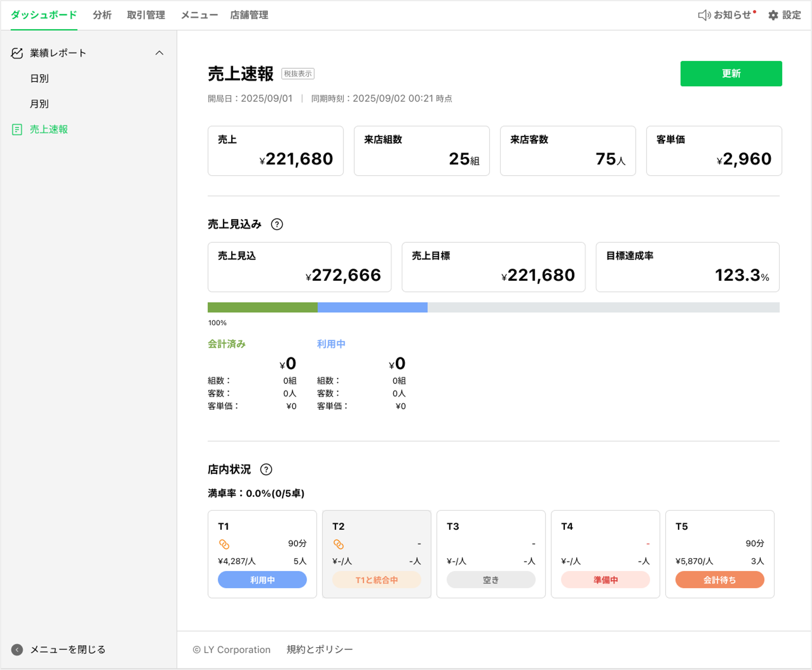
Task: Click the 目標達成率 123.3% card
Action: [688, 267]
